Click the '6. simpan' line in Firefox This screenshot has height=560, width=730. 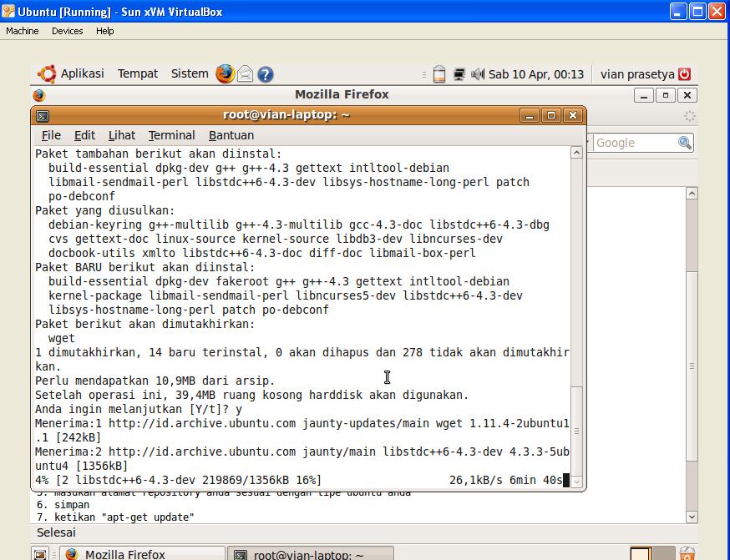click(x=63, y=505)
